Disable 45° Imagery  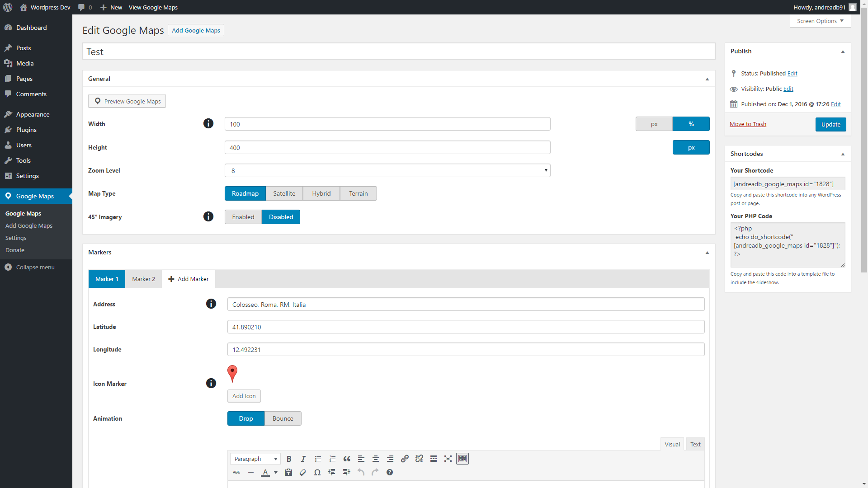(x=281, y=217)
